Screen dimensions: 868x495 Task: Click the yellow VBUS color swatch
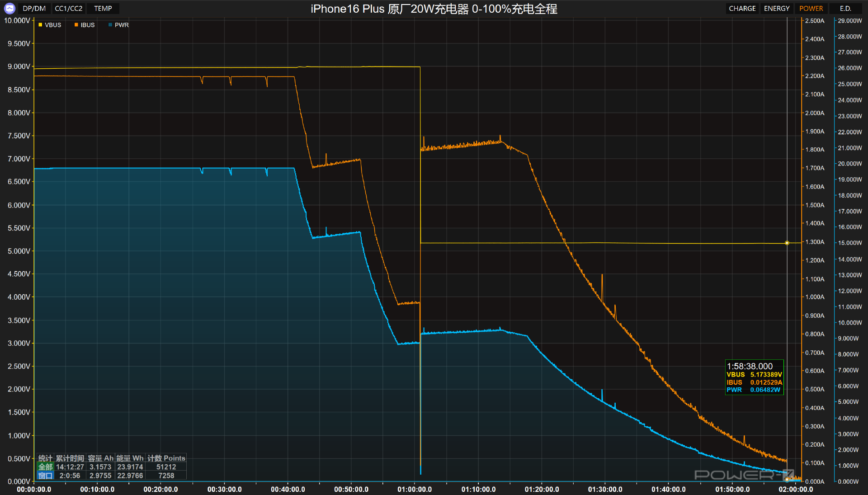[x=40, y=25]
